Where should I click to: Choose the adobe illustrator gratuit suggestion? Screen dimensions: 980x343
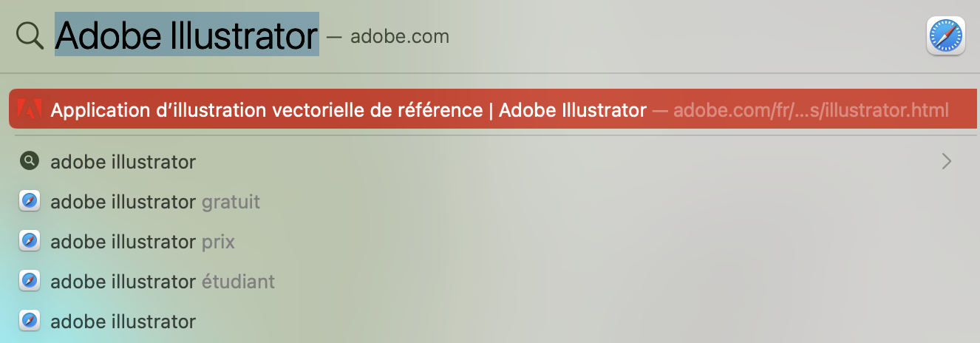pyautogui.click(x=155, y=201)
